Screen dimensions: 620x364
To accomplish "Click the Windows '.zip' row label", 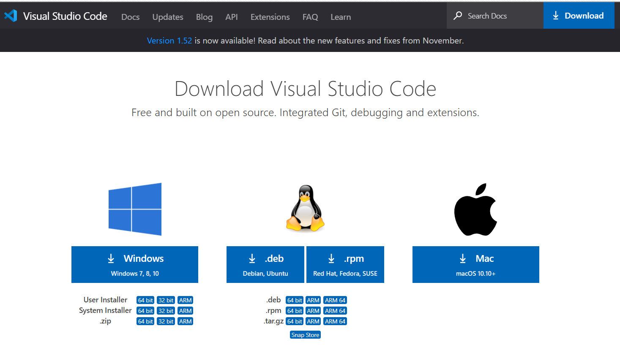I will [x=105, y=321].
